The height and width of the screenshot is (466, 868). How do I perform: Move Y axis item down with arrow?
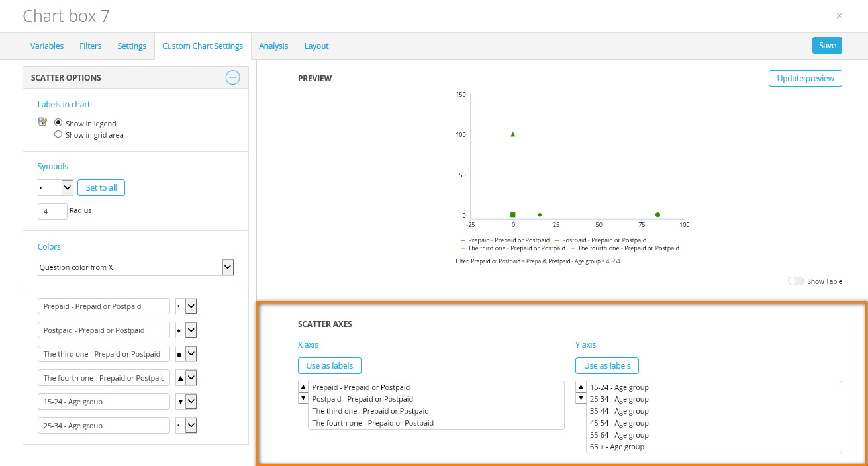pos(581,398)
